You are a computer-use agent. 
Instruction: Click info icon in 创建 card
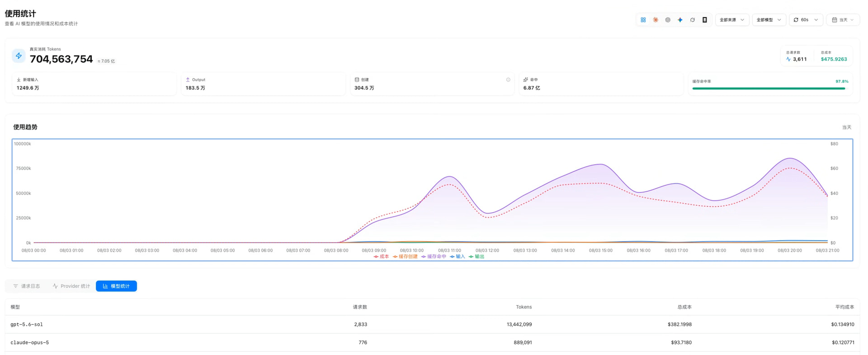(508, 80)
